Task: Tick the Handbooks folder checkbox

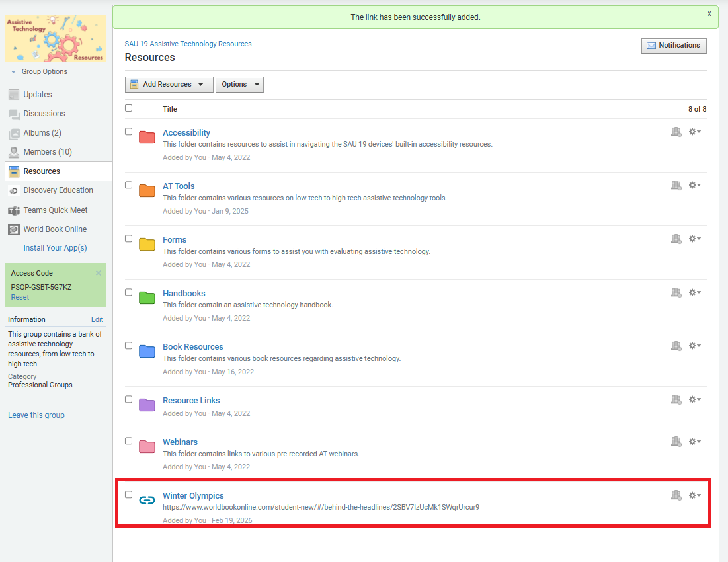Action: coord(129,292)
